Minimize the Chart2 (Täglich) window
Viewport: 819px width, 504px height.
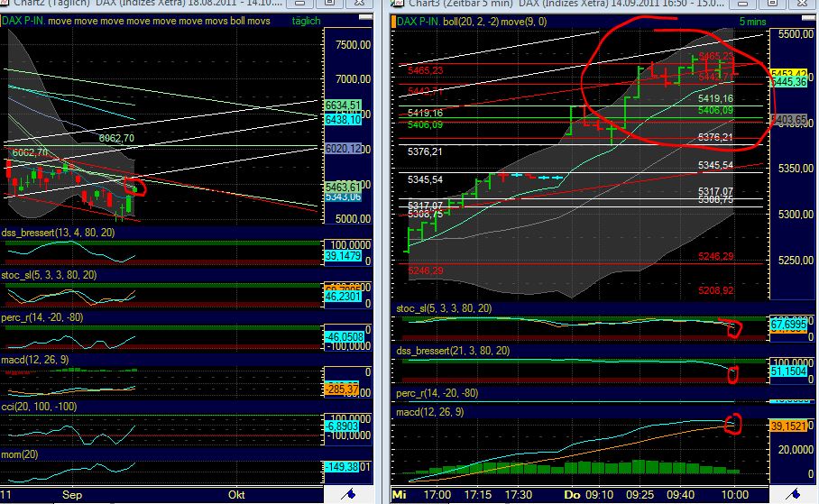[x=300, y=3]
